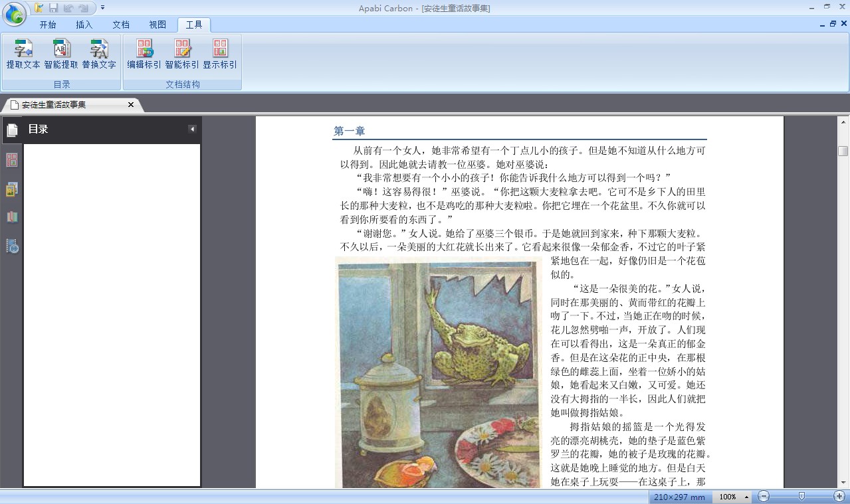Viewport: 850px width, 504px height.
Task: Open the thumbnails grid sidebar icon
Action: (12, 160)
